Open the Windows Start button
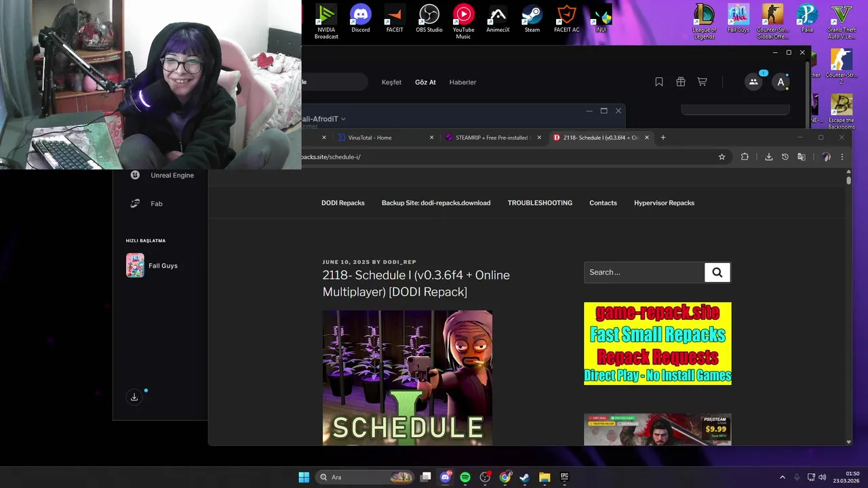868x488 pixels. (x=304, y=477)
